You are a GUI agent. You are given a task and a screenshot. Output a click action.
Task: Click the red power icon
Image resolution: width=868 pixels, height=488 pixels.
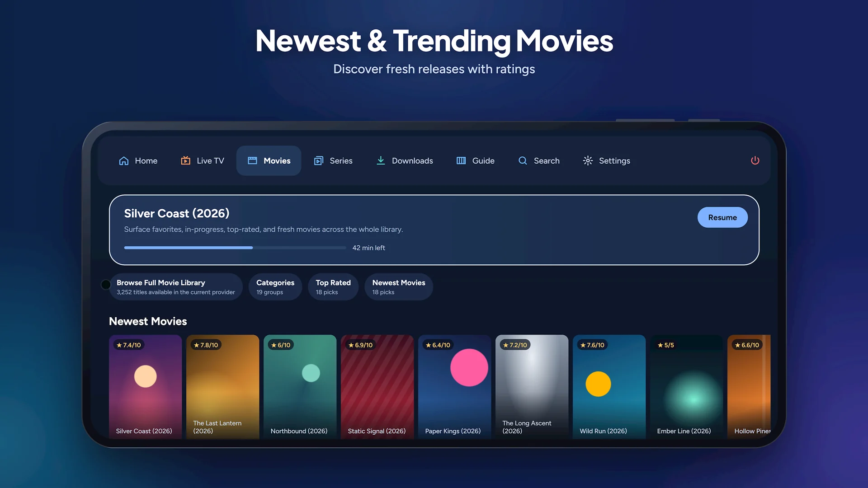click(x=755, y=160)
